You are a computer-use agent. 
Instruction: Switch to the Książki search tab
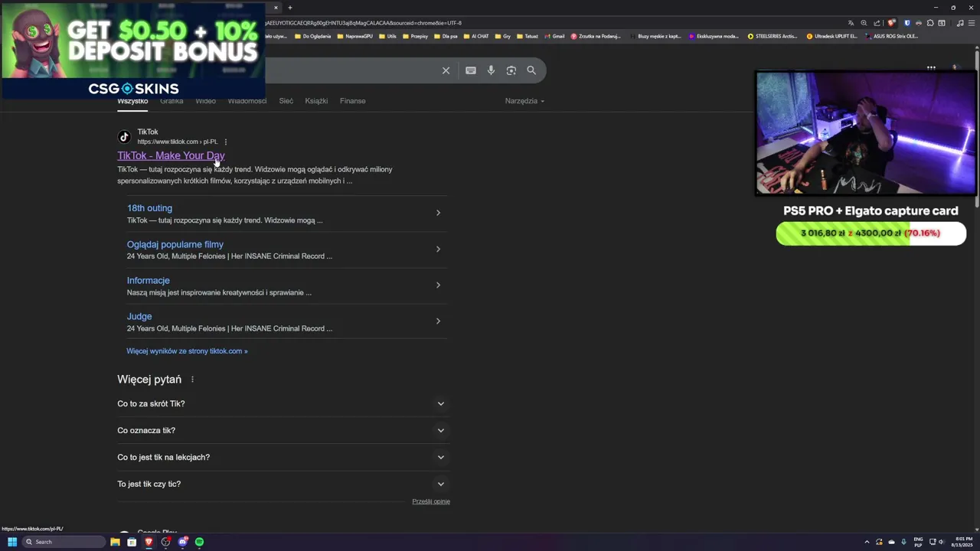pos(316,101)
